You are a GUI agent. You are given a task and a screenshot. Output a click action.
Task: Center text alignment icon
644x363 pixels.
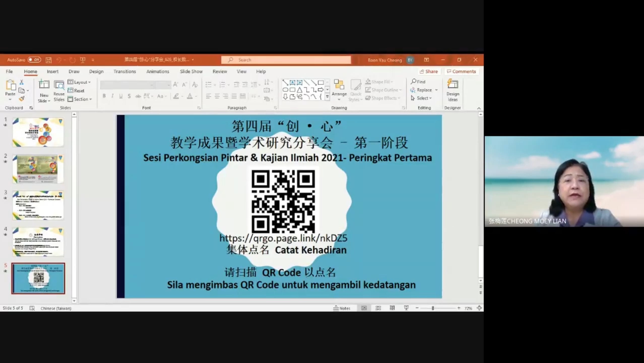point(217,96)
